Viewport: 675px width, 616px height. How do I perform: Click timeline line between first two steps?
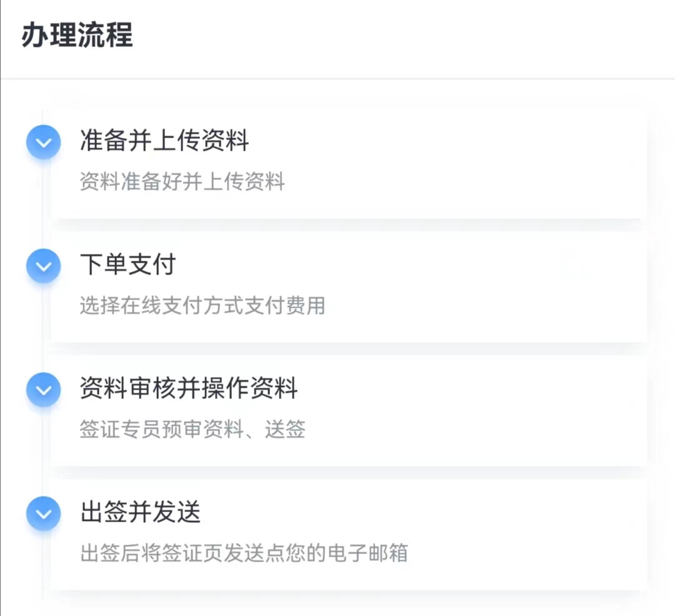[x=43, y=204]
